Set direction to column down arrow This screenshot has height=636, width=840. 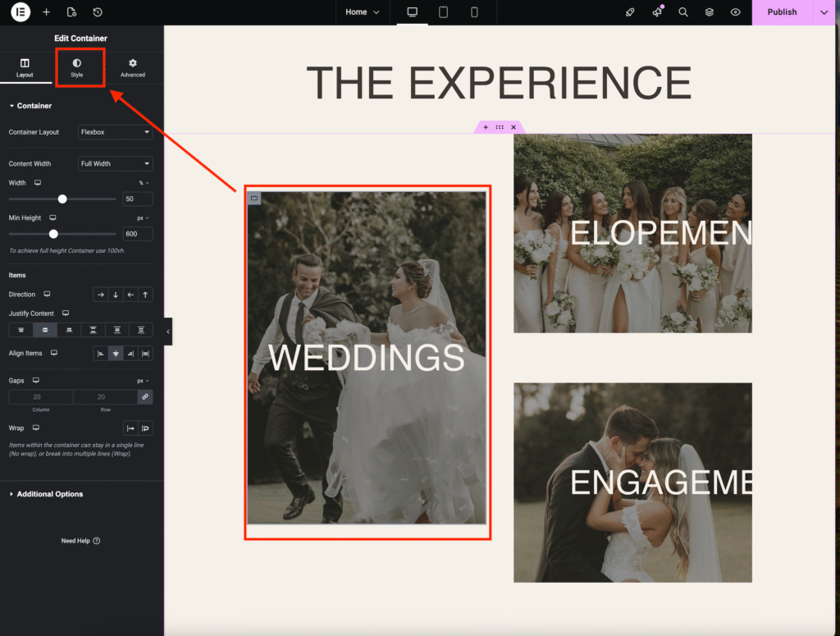coord(115,295)
